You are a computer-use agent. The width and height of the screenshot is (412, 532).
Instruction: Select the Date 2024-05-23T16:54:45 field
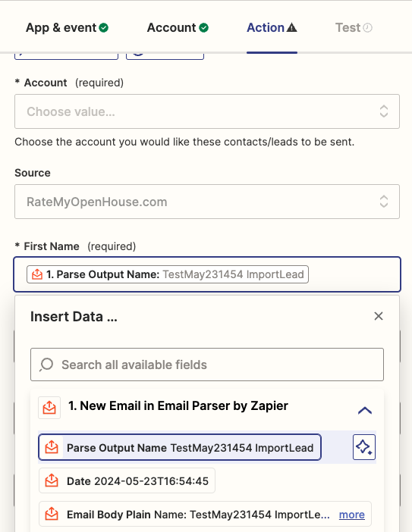[x=127, y=480]
